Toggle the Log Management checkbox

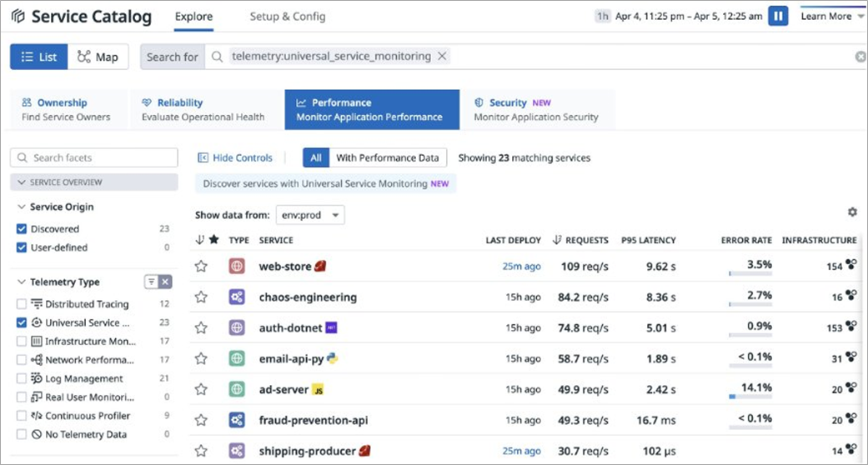point(22,378)
